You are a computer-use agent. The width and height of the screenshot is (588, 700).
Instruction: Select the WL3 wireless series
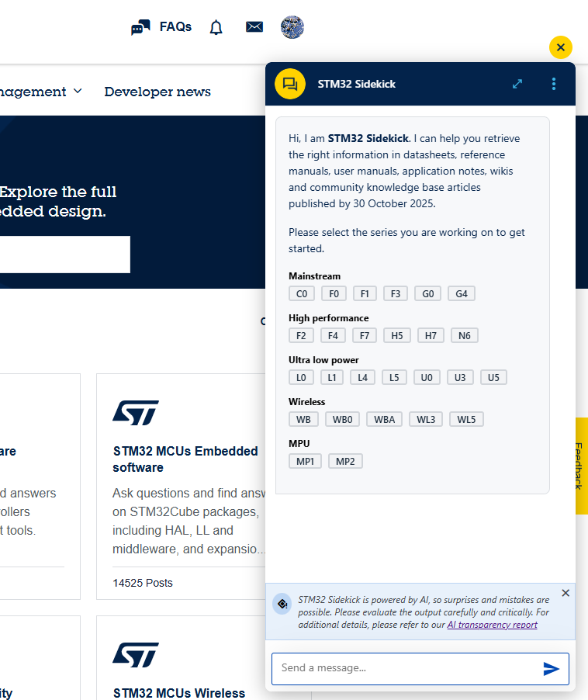(426, 420)
